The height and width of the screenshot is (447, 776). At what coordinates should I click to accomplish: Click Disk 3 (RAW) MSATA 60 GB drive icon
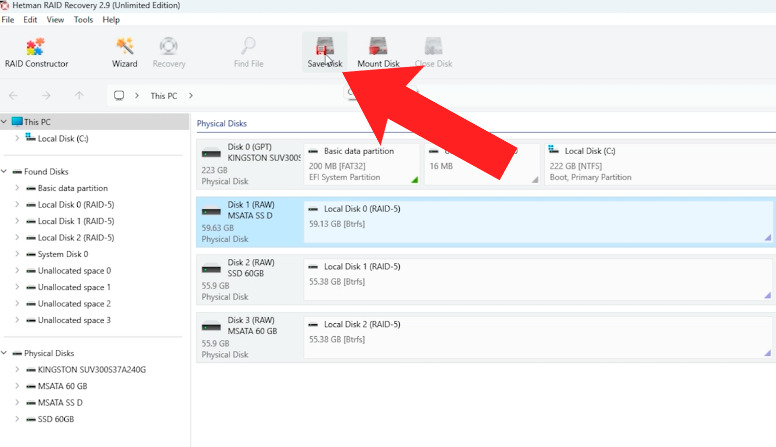click(x=211, y=327)
